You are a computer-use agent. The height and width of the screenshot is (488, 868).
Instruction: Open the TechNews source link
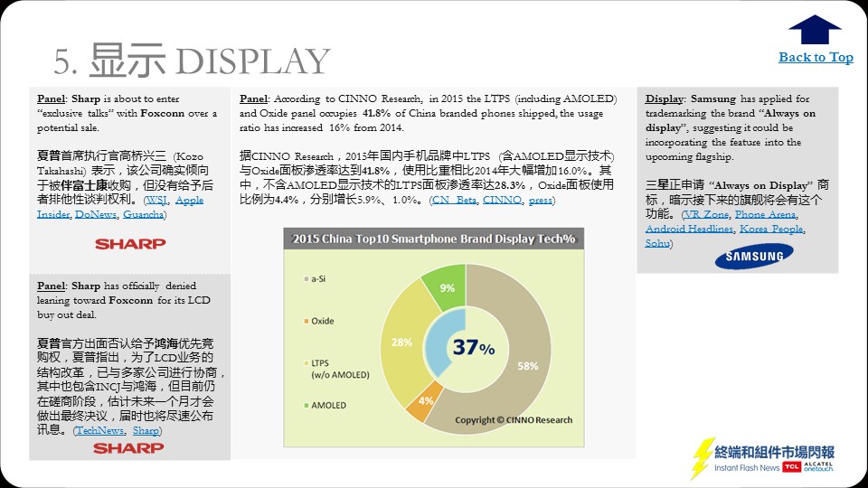point(100,430)
